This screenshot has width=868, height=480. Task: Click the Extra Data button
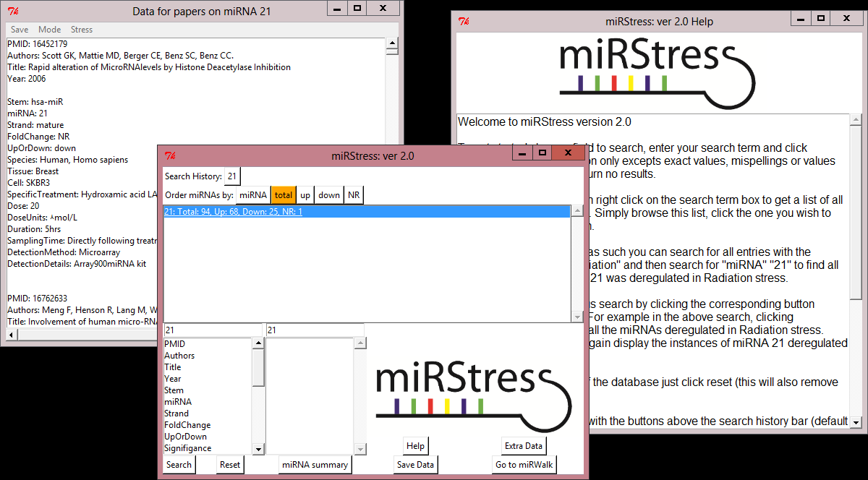tap(523, 445)
